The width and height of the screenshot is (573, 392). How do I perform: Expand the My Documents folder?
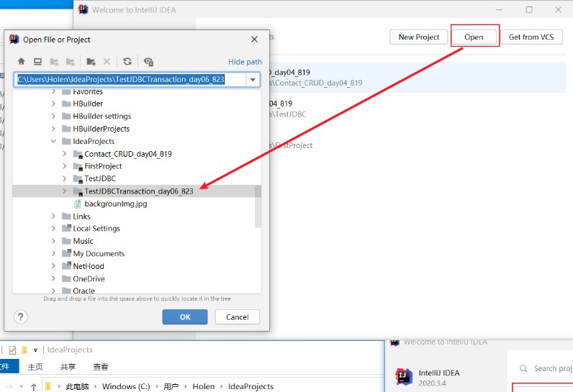click(x=53, y=253)
